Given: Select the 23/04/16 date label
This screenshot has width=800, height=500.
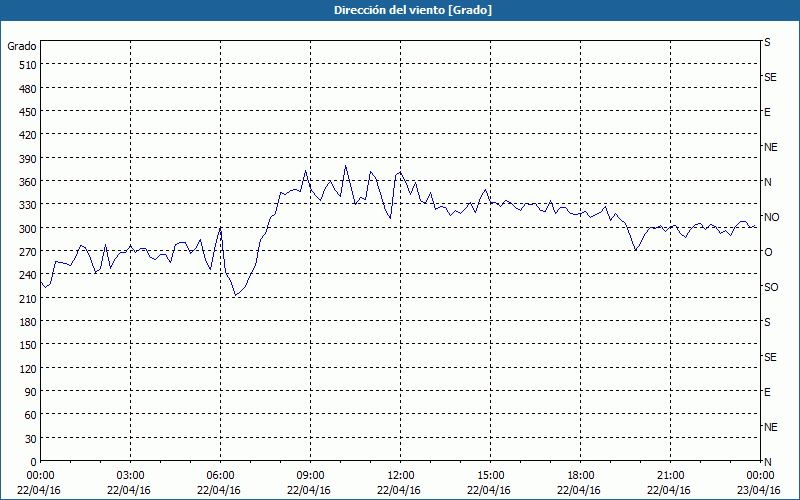Looking at the screenshot, I should point(759,490).
